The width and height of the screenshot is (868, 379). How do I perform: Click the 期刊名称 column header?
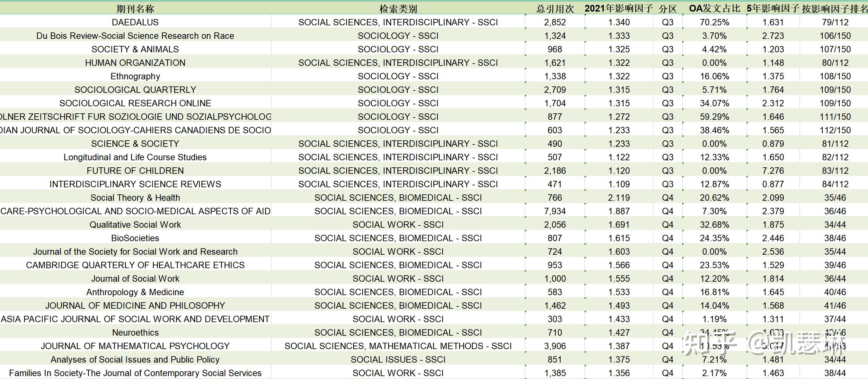point(135,8)
